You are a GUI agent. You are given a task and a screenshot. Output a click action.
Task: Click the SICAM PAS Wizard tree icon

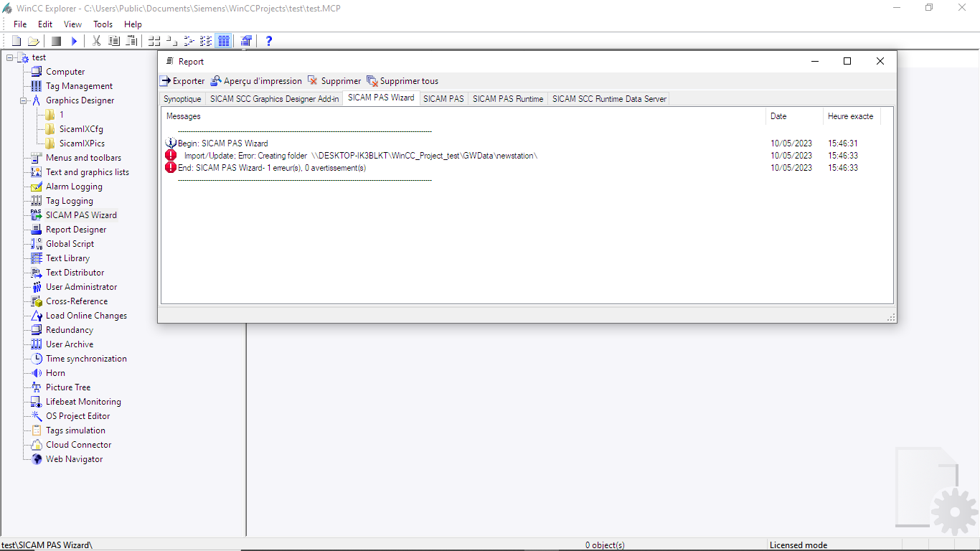coord(37,215)
